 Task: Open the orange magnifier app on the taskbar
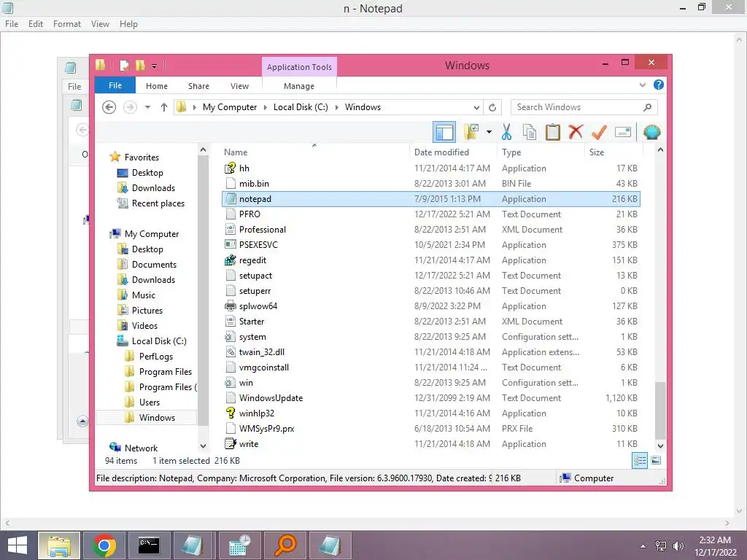click(x=285, y=545)
